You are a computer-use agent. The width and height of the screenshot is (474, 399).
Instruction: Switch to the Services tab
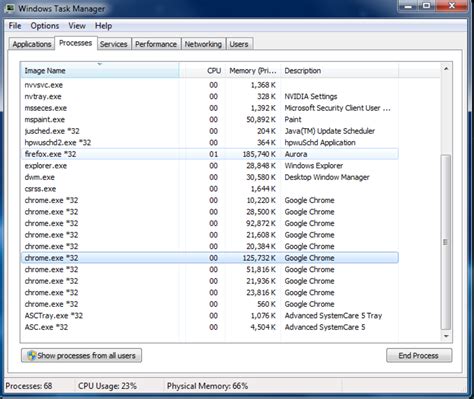(x=114, y=44)
